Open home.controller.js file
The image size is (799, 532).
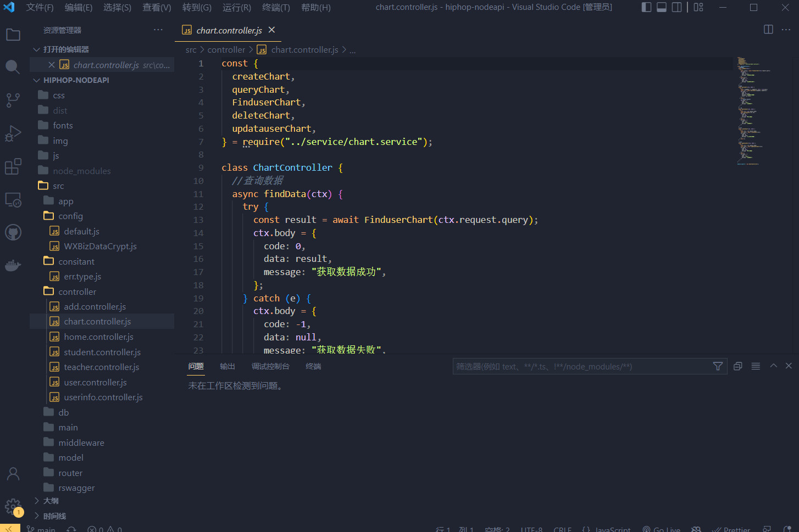click(99, 337)
